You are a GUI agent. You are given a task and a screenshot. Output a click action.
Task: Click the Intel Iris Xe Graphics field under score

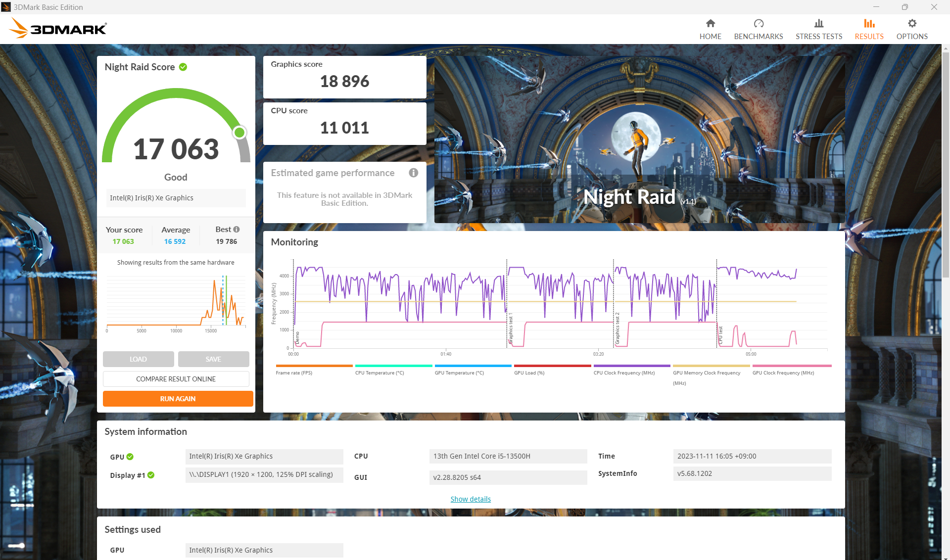(176, 198)
